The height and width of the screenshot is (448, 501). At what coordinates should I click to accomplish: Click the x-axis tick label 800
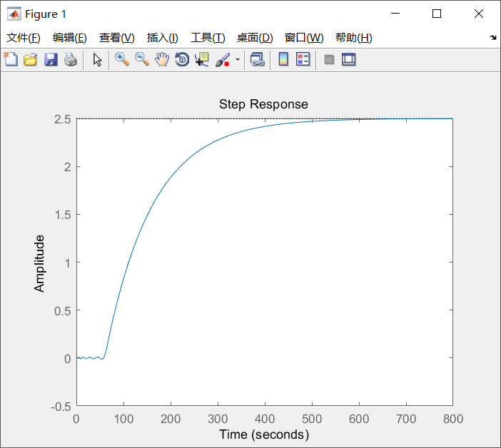coord(453,419)
